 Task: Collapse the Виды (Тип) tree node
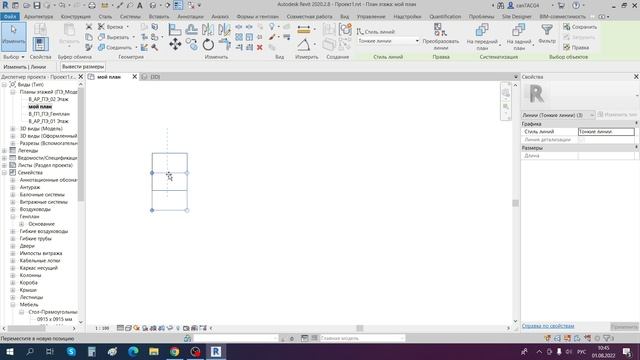4,84
